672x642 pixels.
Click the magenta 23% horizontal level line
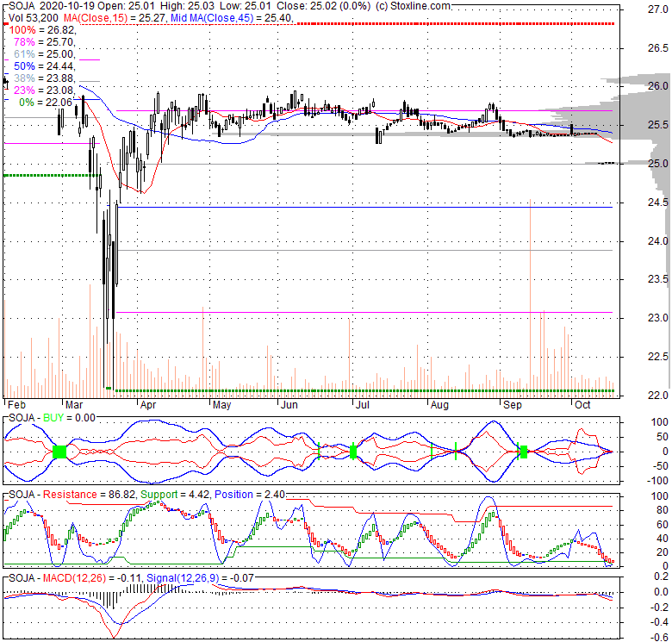coord(364,313)
